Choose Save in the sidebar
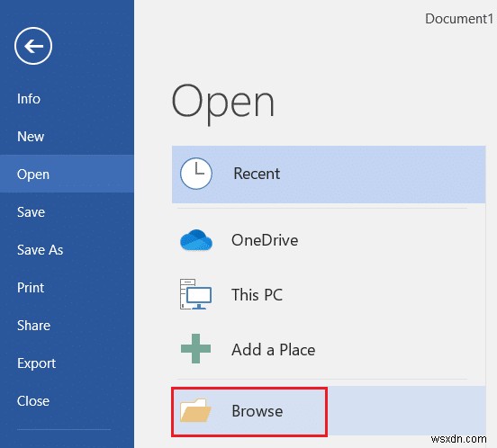 [x=67, y=211]
